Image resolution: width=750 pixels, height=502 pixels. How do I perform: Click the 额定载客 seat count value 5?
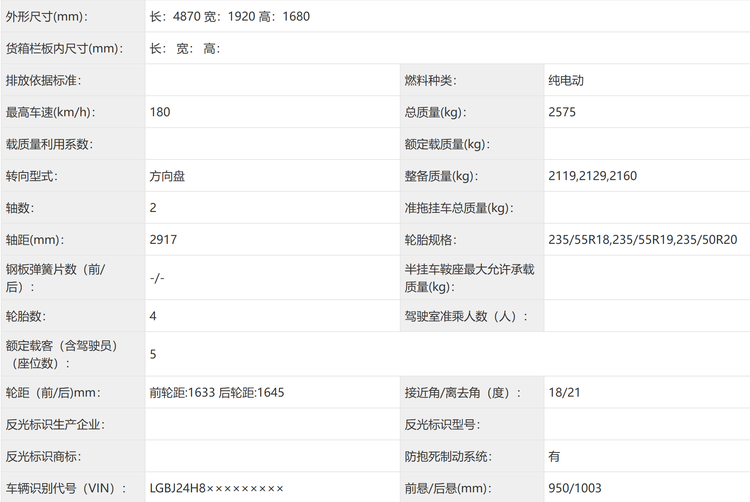(x=153, y=354)
